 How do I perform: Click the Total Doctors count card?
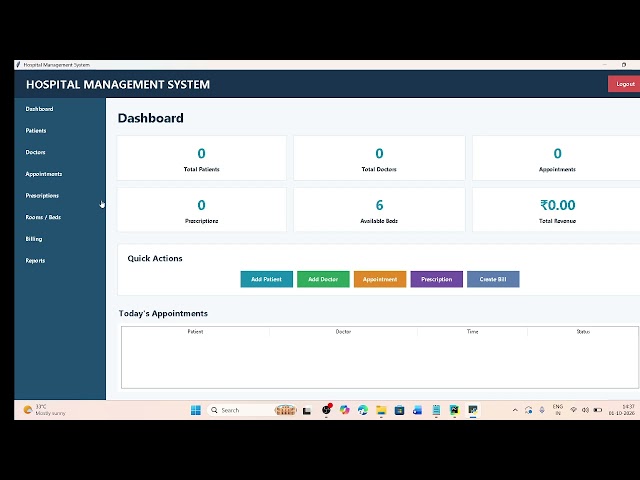(x=379, y=158)
